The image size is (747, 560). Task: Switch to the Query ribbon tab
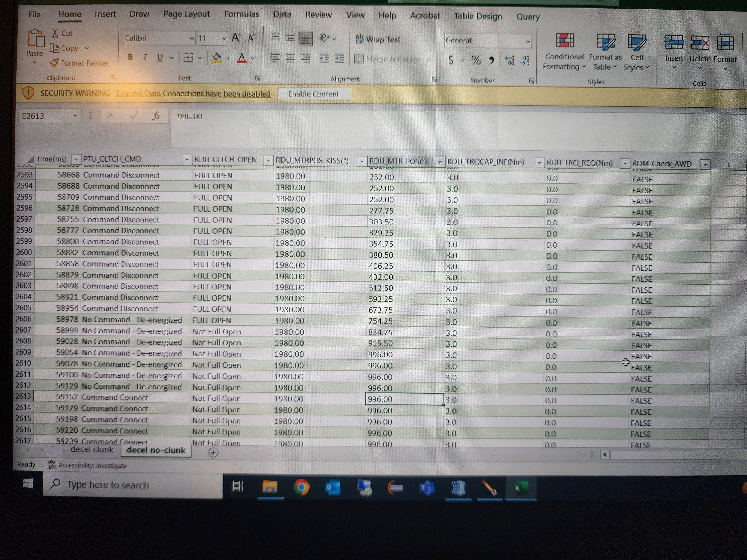(528, 17)
